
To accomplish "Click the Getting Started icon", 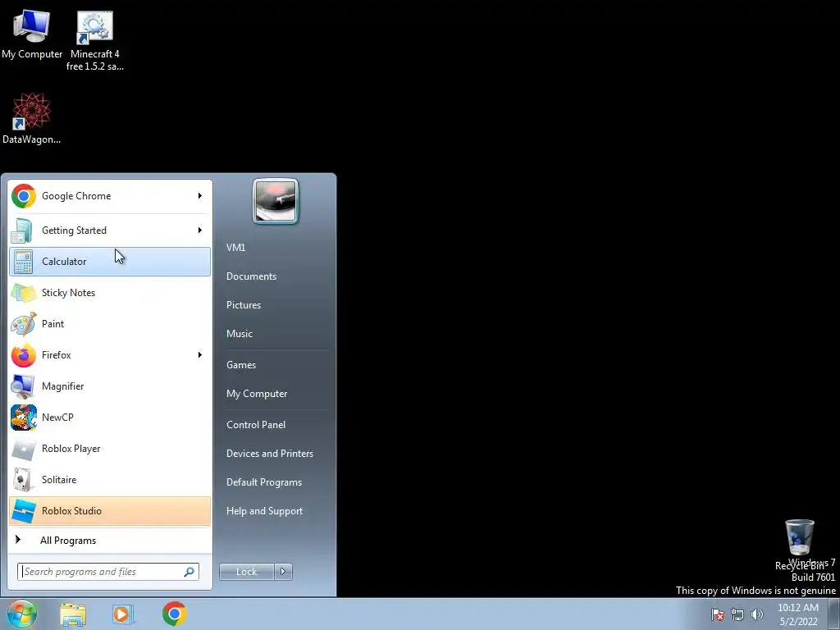I will point(23,231).
